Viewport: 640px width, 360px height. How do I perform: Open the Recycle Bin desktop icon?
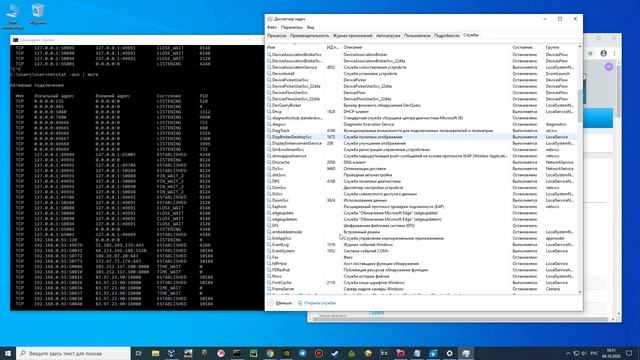point(38,14)
